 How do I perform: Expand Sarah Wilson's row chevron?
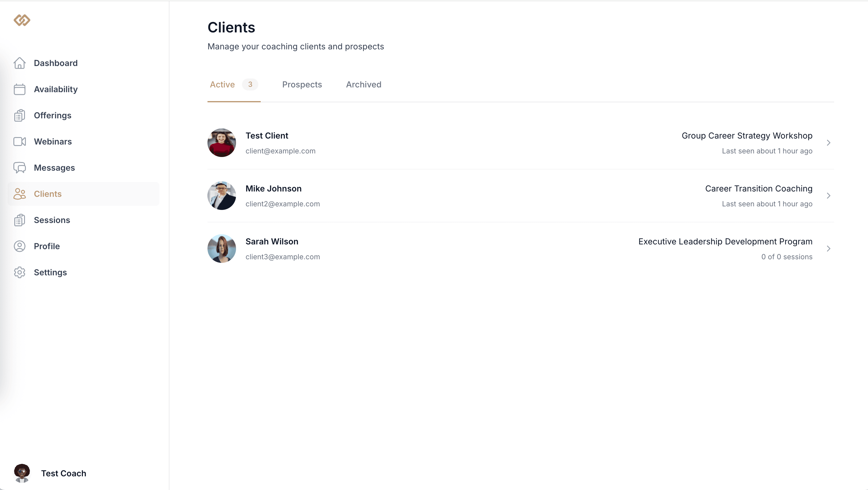[829, 248]
